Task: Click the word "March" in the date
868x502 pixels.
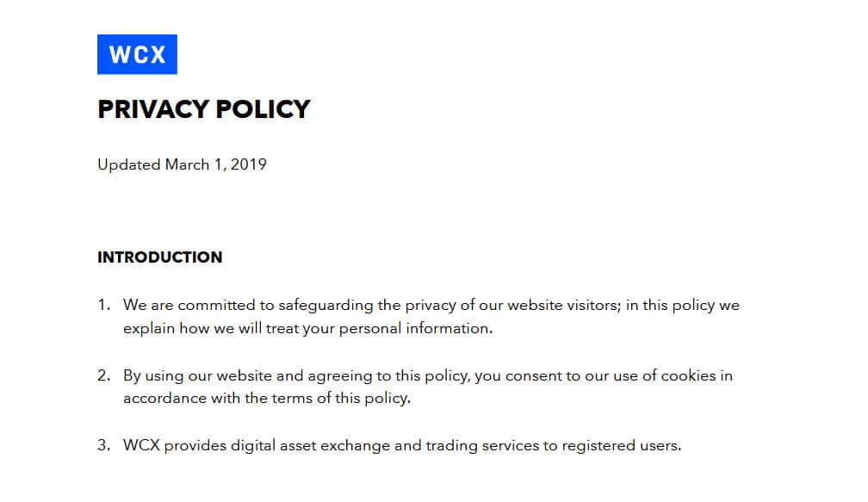Action: click(x=187, y=164)
